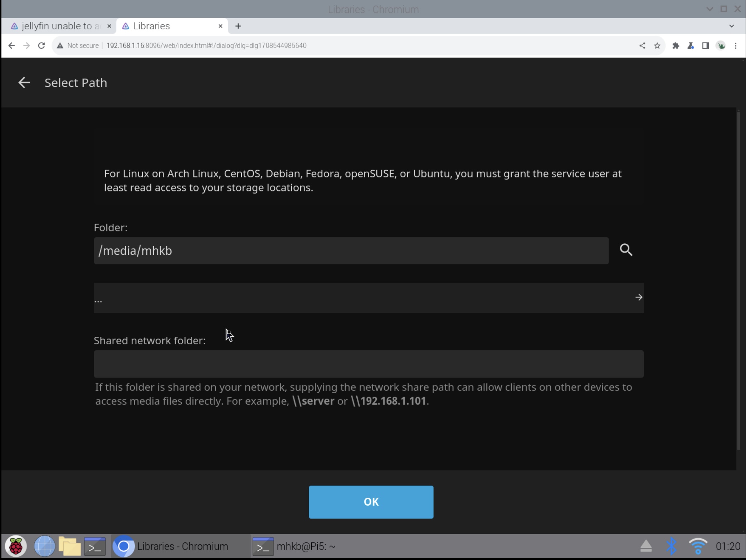Expand the tab search dropdown chevron

tap(731, 26)
